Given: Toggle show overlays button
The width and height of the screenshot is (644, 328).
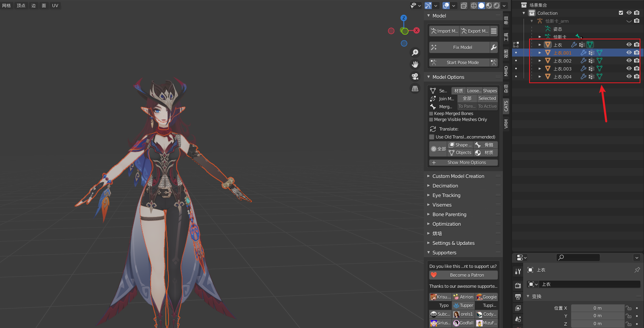Looking at the screenshot, I should [446, 6].
